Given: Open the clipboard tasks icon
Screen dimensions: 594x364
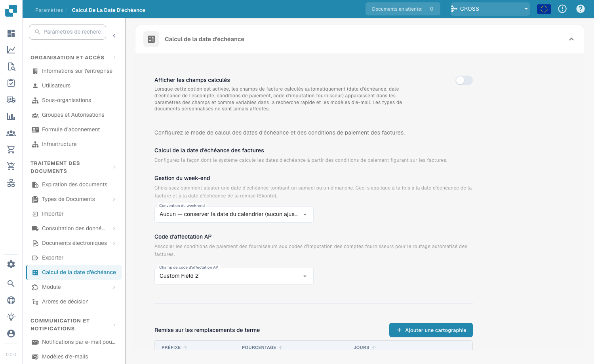Looking at the screenshot, I should click(11, 83).
